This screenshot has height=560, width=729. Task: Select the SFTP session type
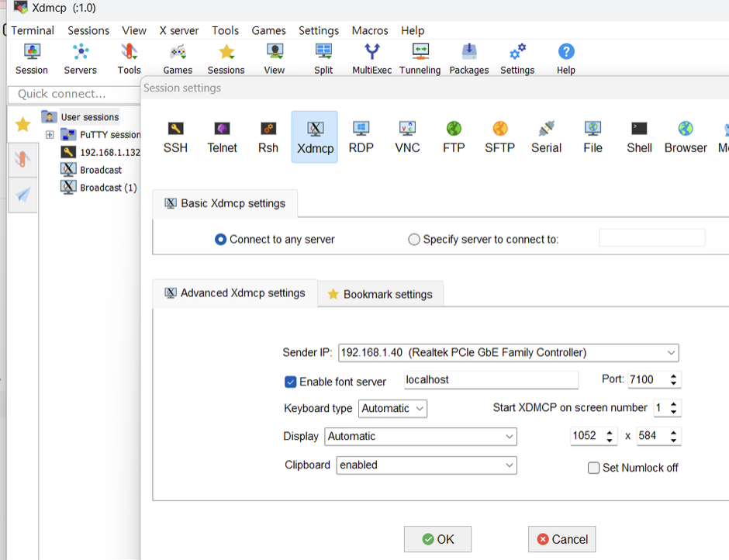click(x=499, y=137)
